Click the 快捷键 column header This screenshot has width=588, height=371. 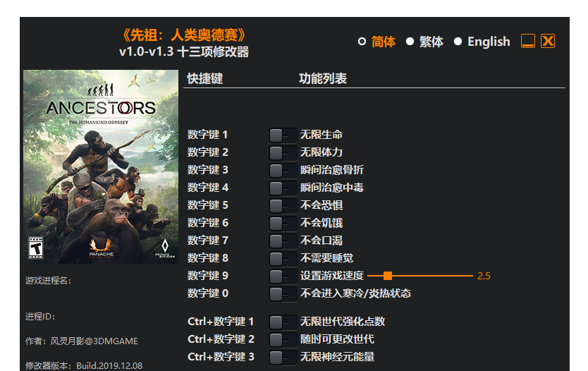[204, 78]
